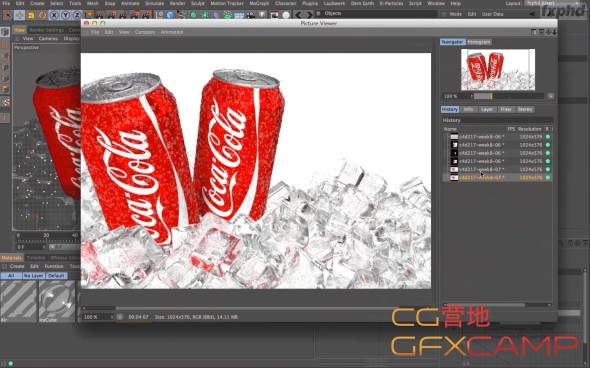
Task: Open the Simulate menu
Action: tap(154, 3)
